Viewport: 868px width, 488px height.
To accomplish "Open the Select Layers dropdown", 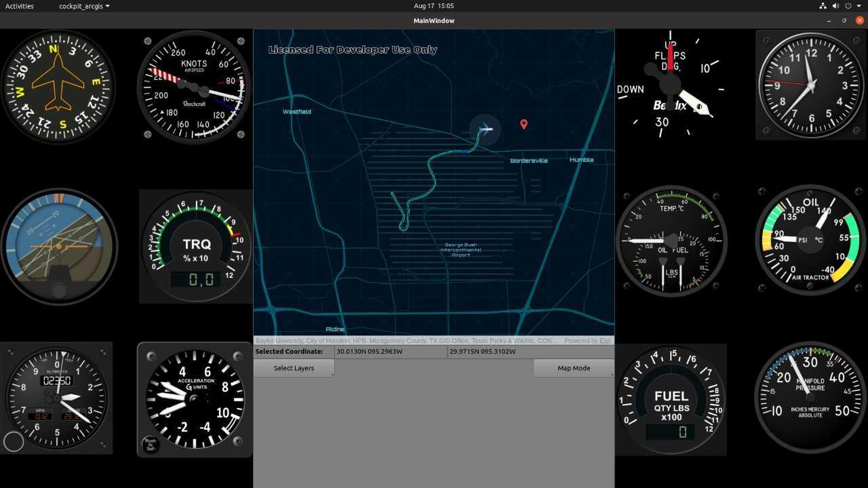I will click(x=294, y=368).
